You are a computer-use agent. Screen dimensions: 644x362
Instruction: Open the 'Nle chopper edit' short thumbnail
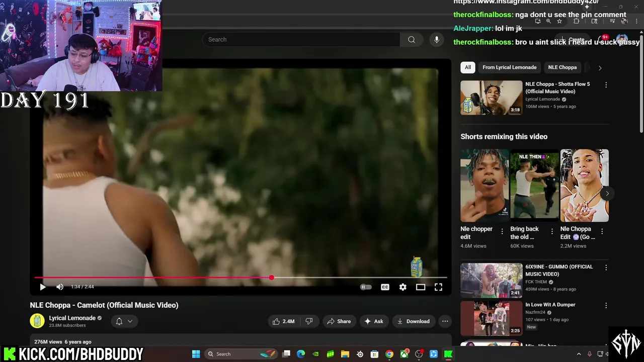point(485,185)
